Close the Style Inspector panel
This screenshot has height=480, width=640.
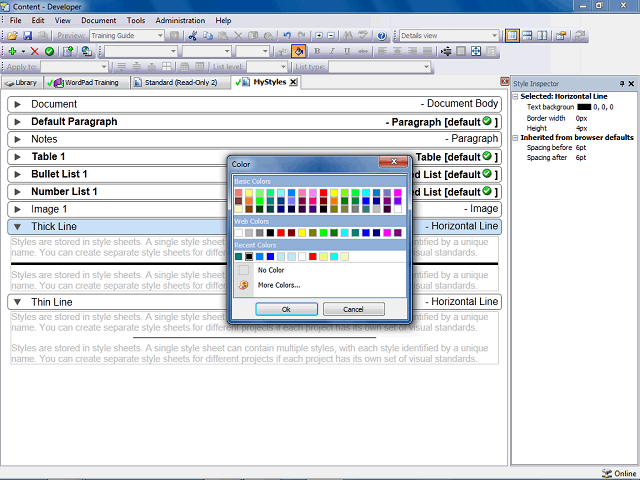click(631, 84)
